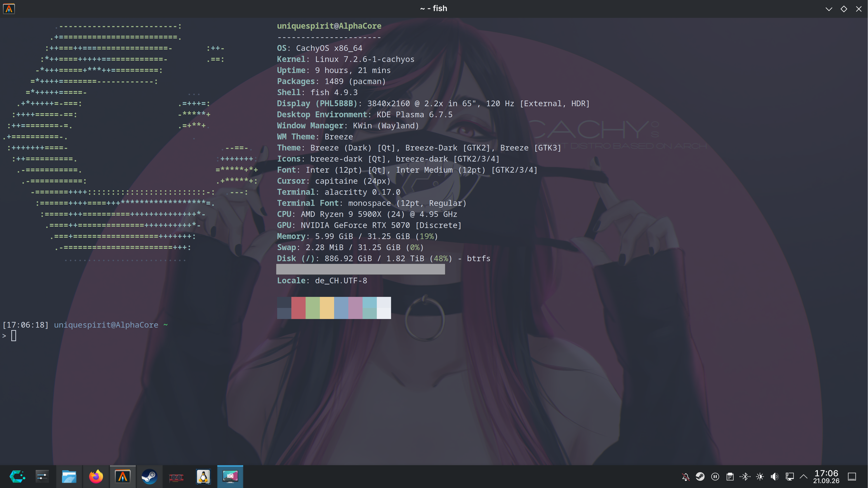Open Steam from the taskbar
Viewport: 868px width, 488px height.
(149, 476)
